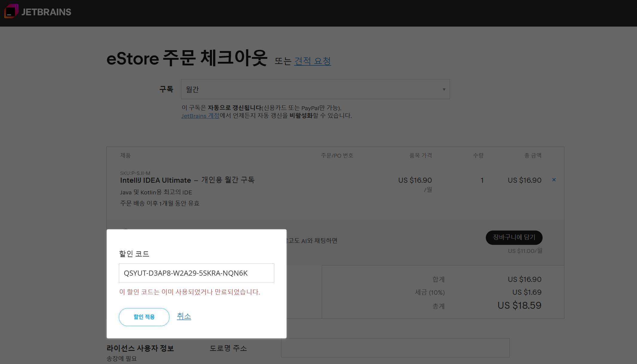The width and height of the screenshot is (637, 364).
Task: Click the 할인 적용 button
Action: tap(144, 317)
